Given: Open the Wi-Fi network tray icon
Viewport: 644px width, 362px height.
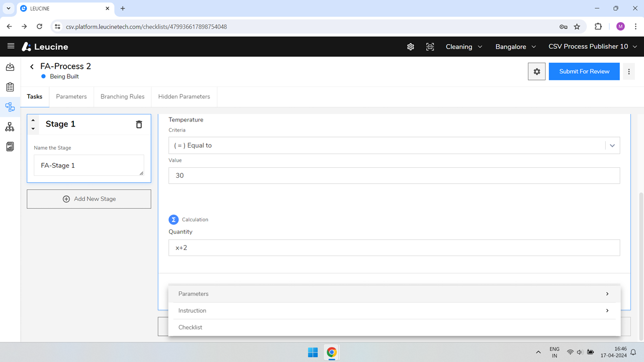Looking at the screenshot, I should pyautogui.click(x=570, y=352).
